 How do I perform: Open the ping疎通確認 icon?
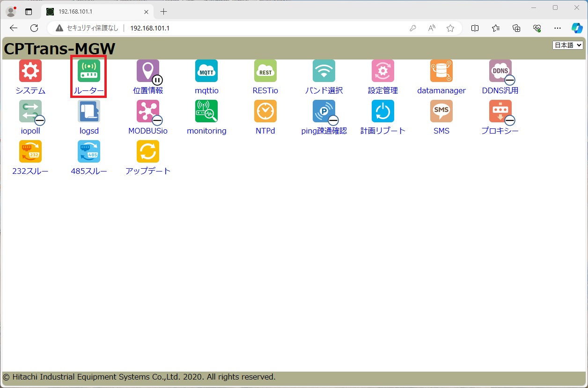[x=324, y=111]
